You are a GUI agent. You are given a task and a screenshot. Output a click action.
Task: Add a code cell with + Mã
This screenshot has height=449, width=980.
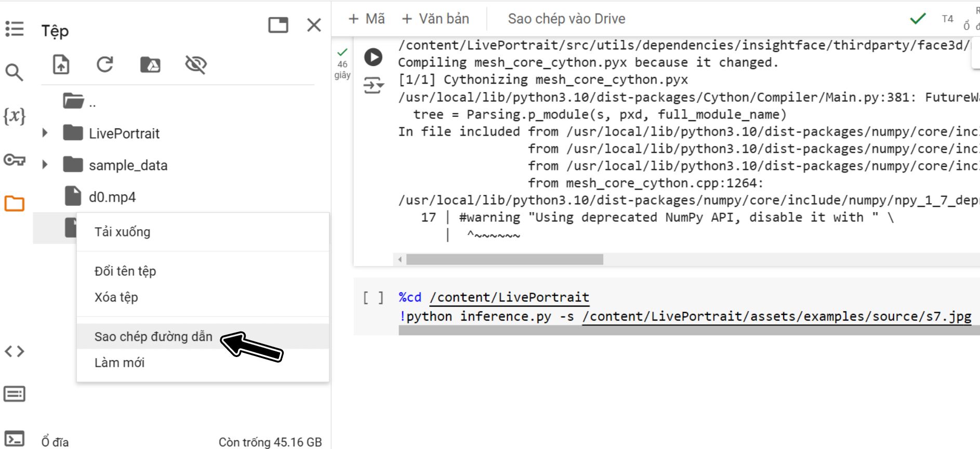click(x=367, y=19)
